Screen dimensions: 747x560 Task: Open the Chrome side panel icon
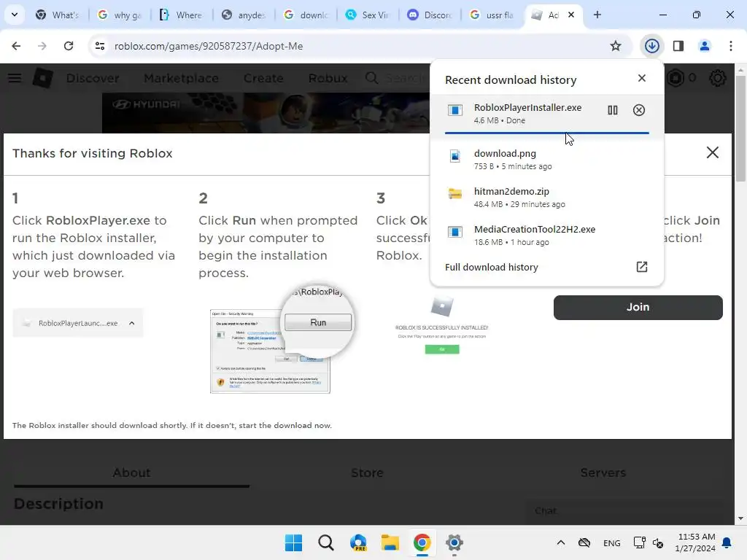tap(678, 46)
